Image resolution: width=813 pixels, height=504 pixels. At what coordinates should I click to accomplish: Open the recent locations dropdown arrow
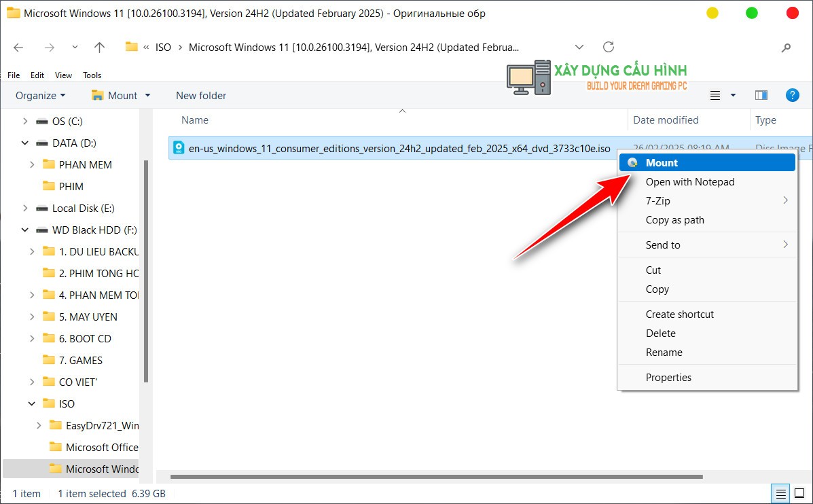coord(75,47)
